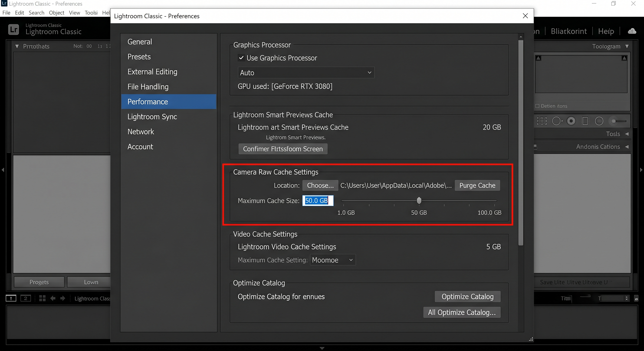Toggle the histogram left clipping indicator
The image size is (644, 351).
[x=539, y=58]
